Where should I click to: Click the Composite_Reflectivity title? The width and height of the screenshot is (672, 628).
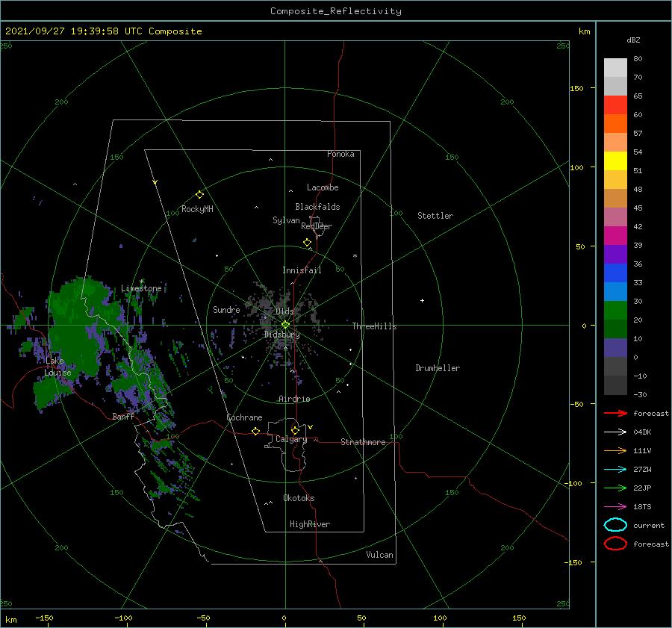[335, 11]
